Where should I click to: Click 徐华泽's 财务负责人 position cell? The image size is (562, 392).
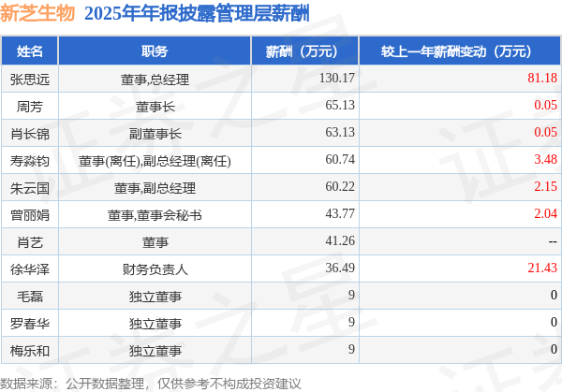click(x=155, y=269)
